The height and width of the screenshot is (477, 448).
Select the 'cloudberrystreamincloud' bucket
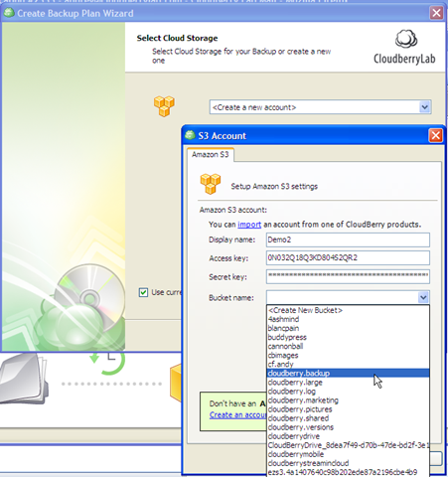click(348, 463)
